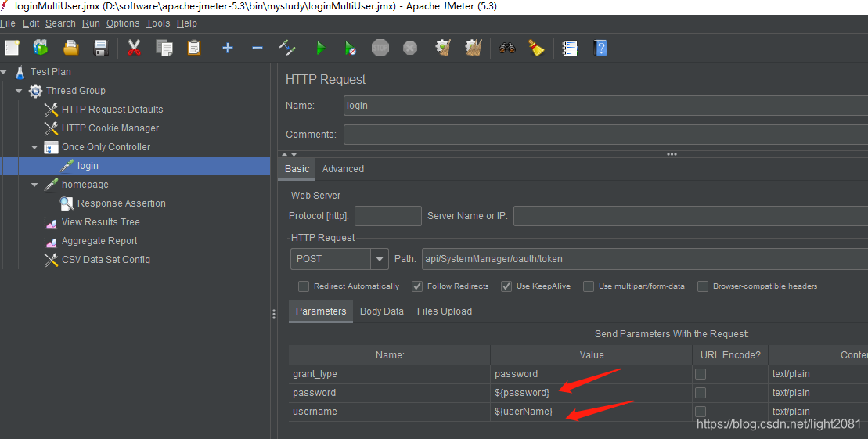Expand all nodes with the plus icon
This screenshot has height=439, width=868.
(x=228, y=48)
